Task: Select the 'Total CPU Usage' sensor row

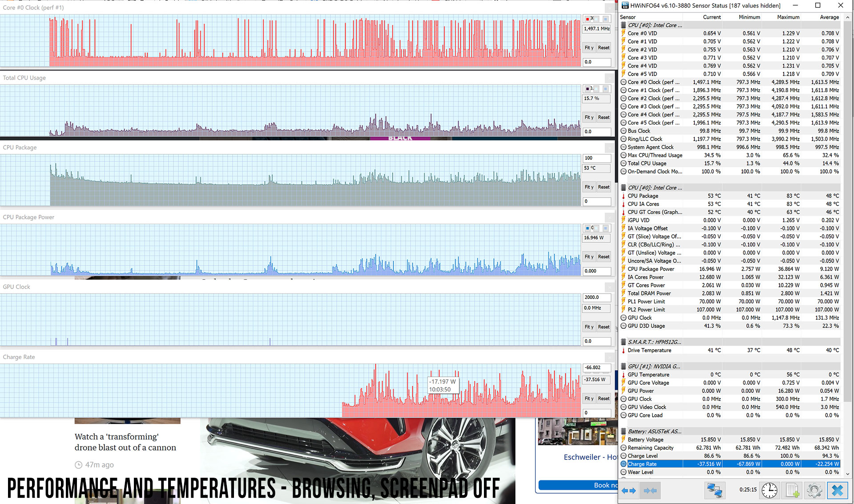Action: [730, 163]
